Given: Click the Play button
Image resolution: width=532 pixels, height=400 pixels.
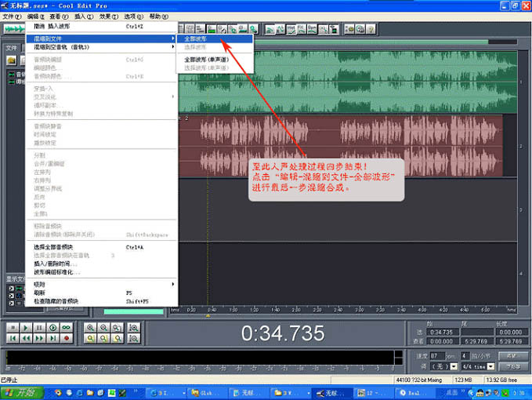Looking at the screenshot, I should coord(26,328).
